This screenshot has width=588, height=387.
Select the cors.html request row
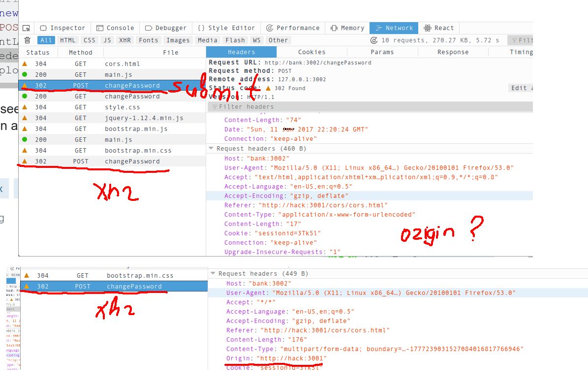coord(112,64)
